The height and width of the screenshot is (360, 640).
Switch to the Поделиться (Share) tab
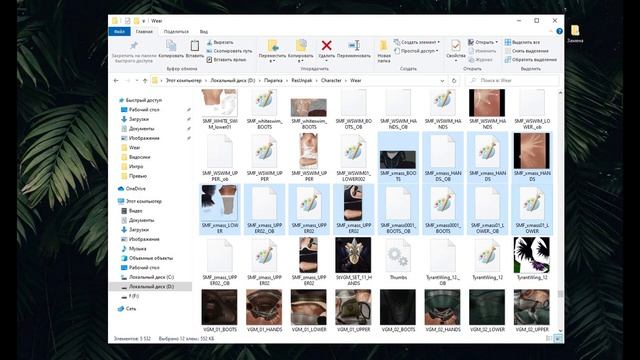tap(176, 31)
